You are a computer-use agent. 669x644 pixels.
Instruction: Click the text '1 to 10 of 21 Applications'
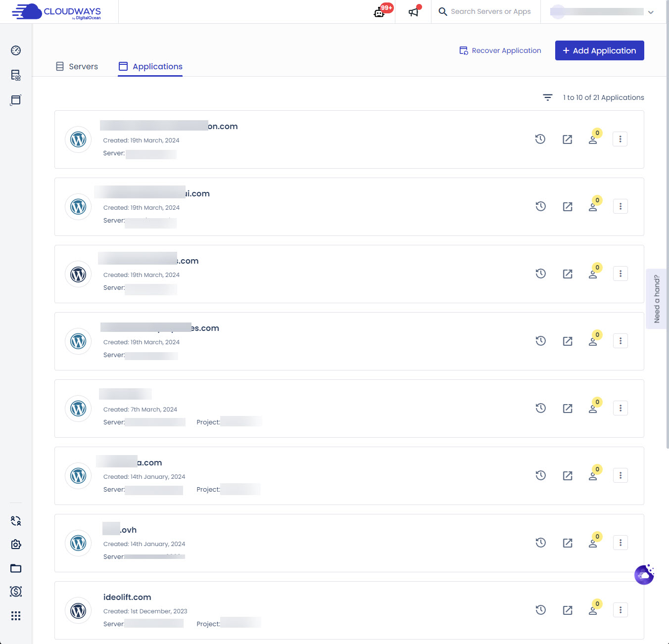click(x=604, y=97)
